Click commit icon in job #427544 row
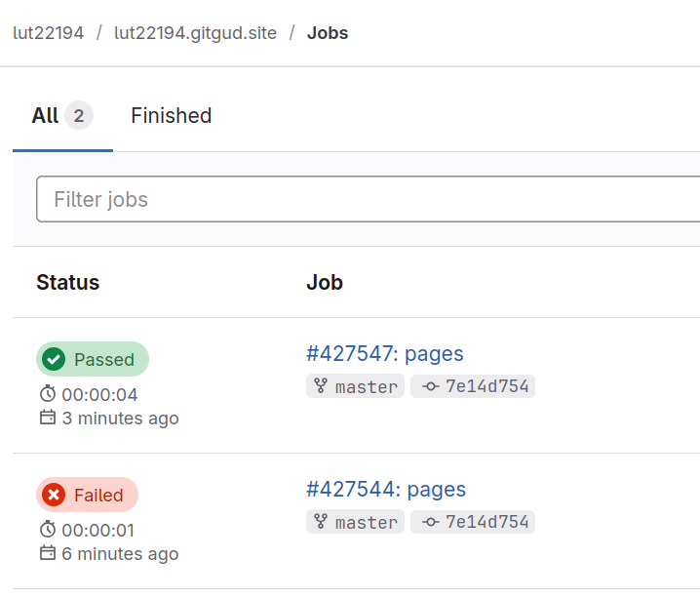 coord(430,522)
